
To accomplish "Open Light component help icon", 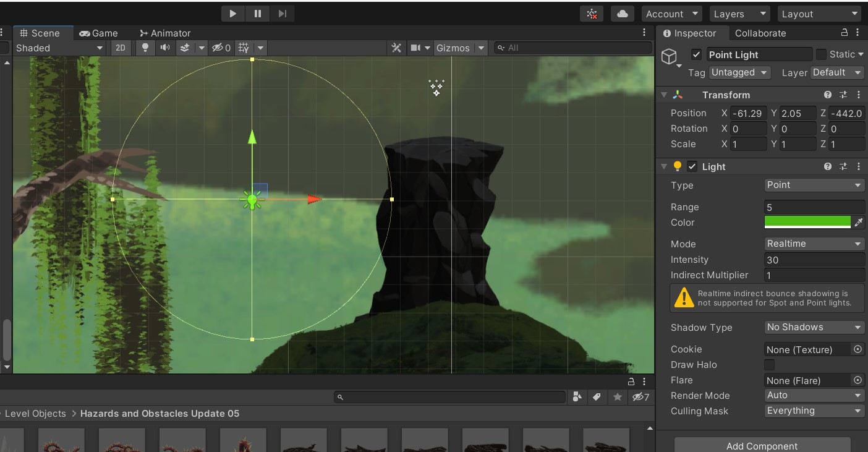I will click(x=828, y=166).
